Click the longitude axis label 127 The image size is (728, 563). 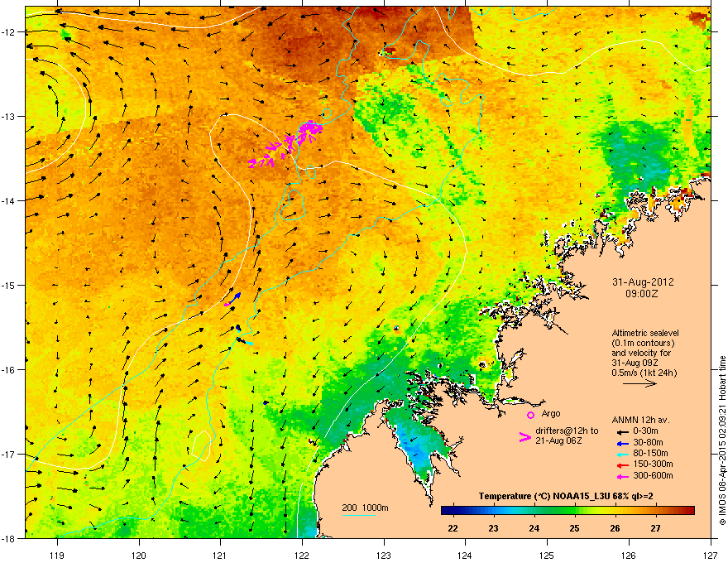711,555
